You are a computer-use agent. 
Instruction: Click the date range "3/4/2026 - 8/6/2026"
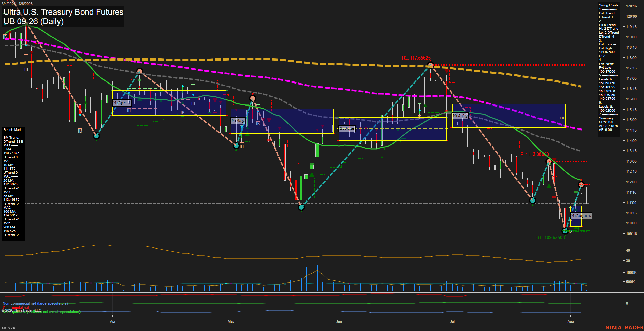[17, 4]
